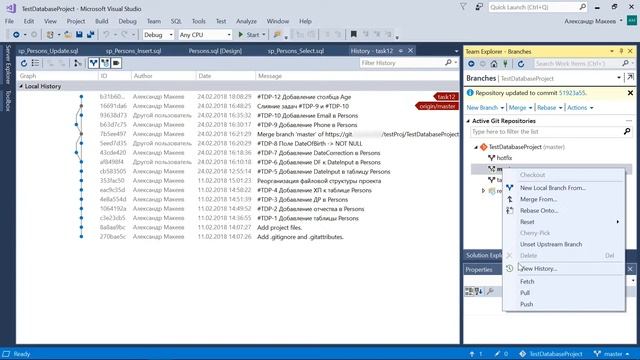Switch history graph to simple view
This screenshot has height=360, width=640.
pyautogui.click(x=77, y=63)
